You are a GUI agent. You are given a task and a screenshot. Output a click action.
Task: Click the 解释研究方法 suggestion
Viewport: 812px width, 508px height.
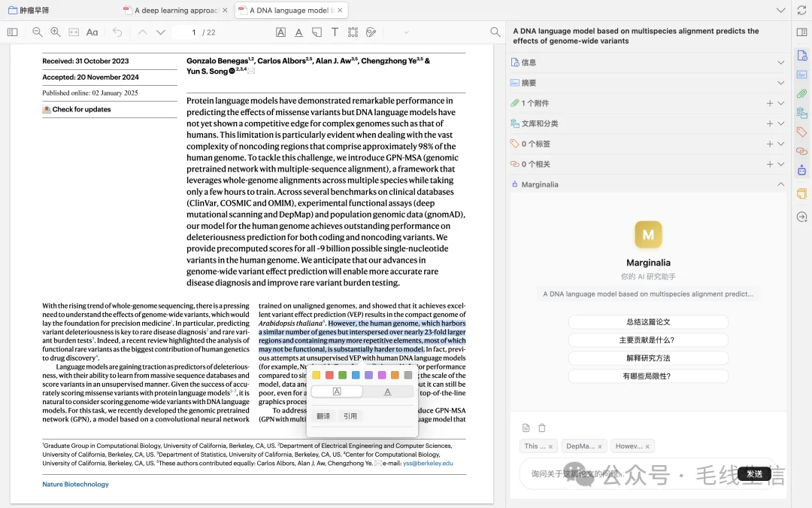pyautogui.click(x=648, y=358)
